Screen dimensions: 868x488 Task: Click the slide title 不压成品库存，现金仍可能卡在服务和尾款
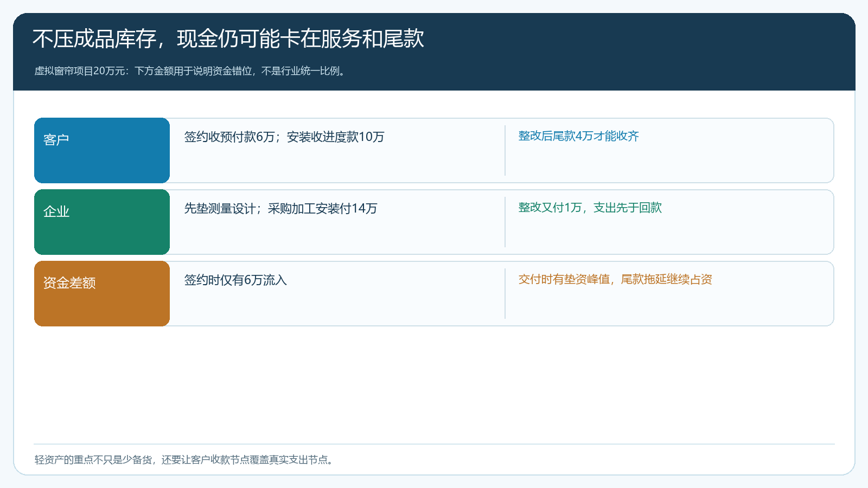click(228, 39)
